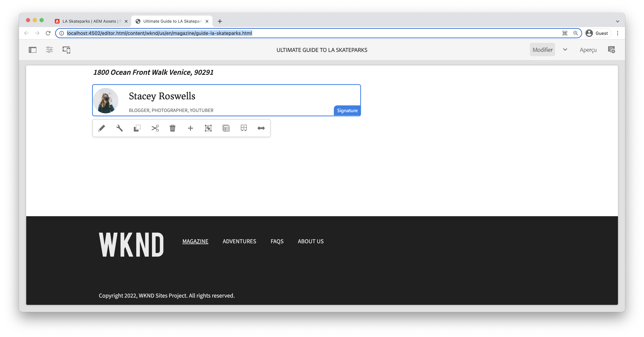The height and width of the screenshot is (337, 644).
Task: Click the Group selection icon
Action: point(208,128)
